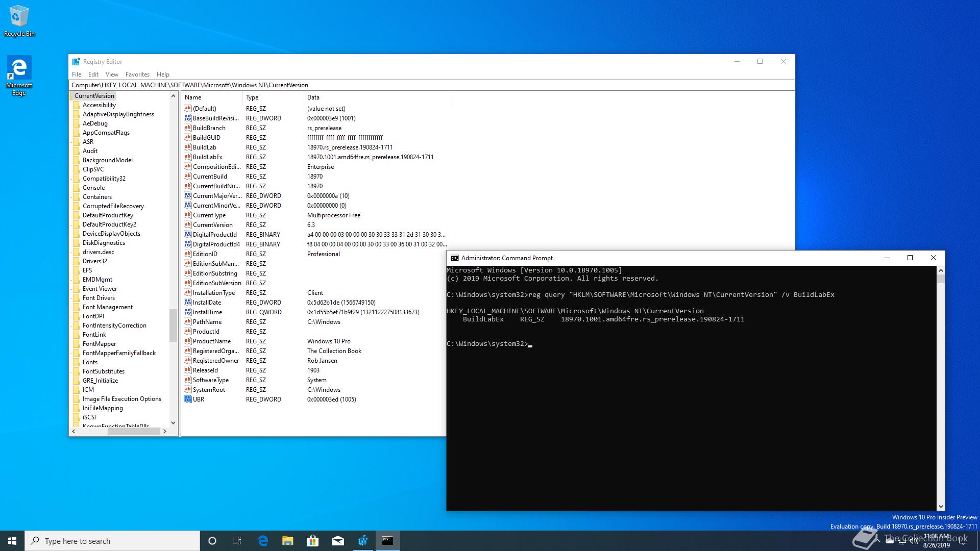Image resolution: width=980 pixels, height=551 pixels.
Task: Click the Fonts folder icon in tree
Action: click(77, 362)
